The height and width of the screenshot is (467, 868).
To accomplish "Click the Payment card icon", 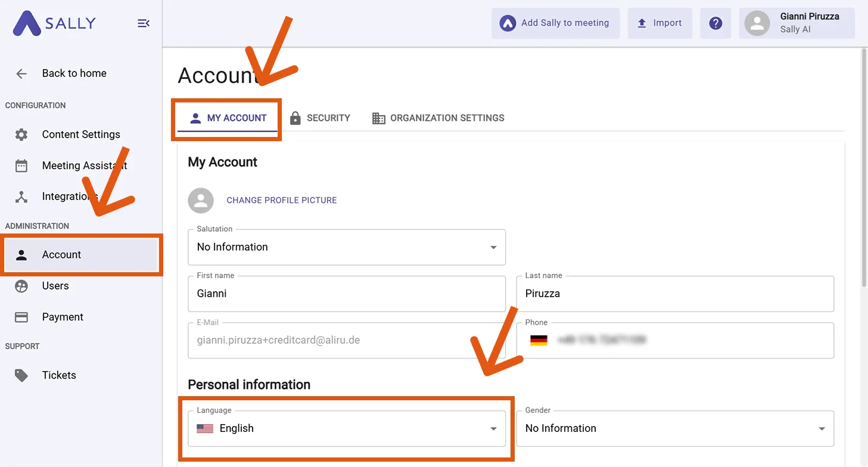I will point(21,317).
